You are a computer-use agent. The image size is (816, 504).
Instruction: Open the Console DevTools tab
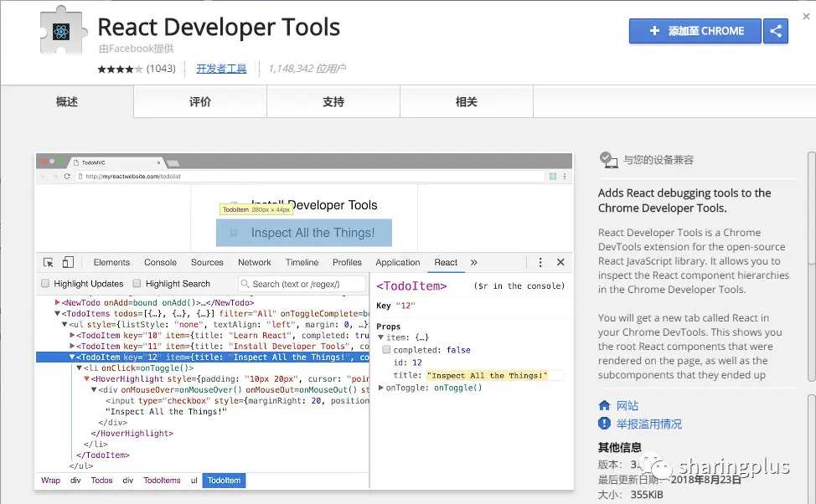point(160,262)
